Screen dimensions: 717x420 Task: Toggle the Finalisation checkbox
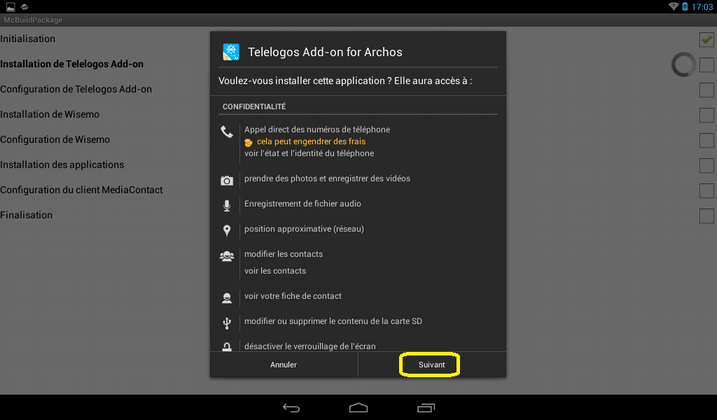coord(706,216)
